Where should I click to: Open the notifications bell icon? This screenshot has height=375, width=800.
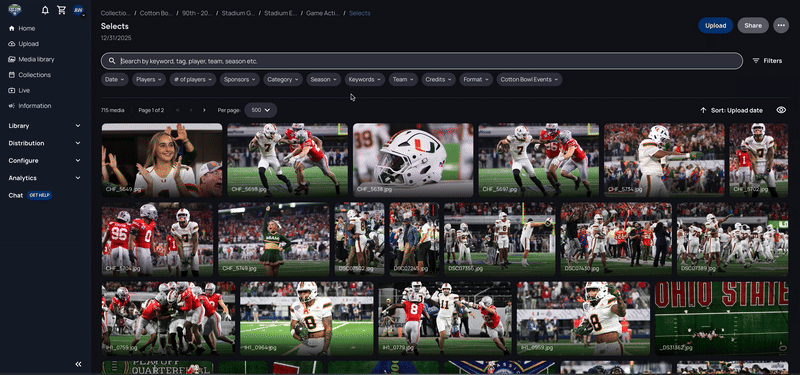[x=45, y=10]
